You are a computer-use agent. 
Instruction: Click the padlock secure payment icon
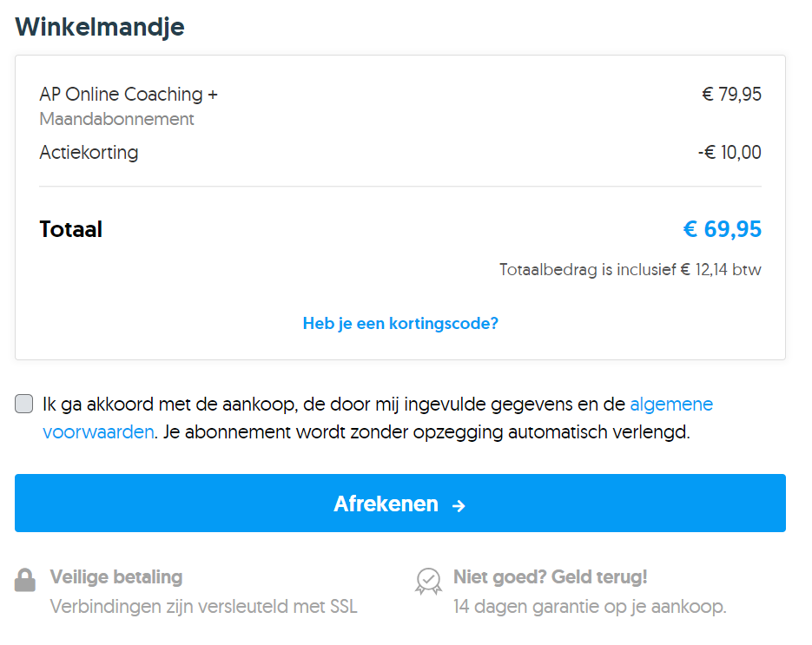tap(25, 580)
